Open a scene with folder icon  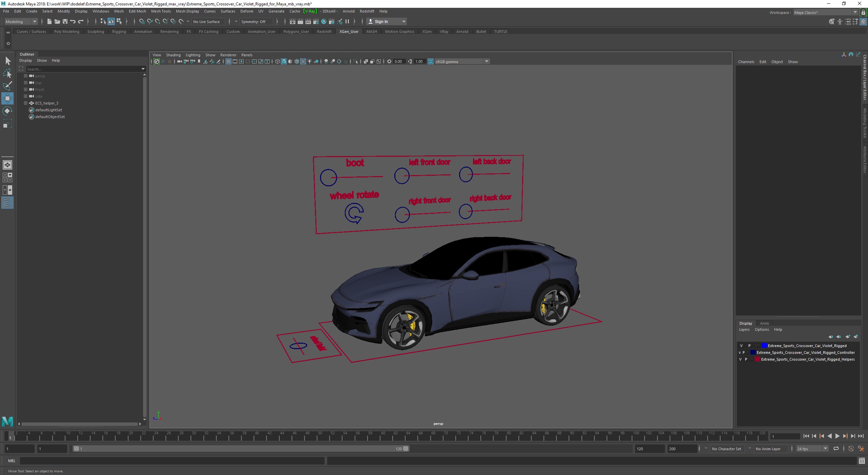click(57, 21)
